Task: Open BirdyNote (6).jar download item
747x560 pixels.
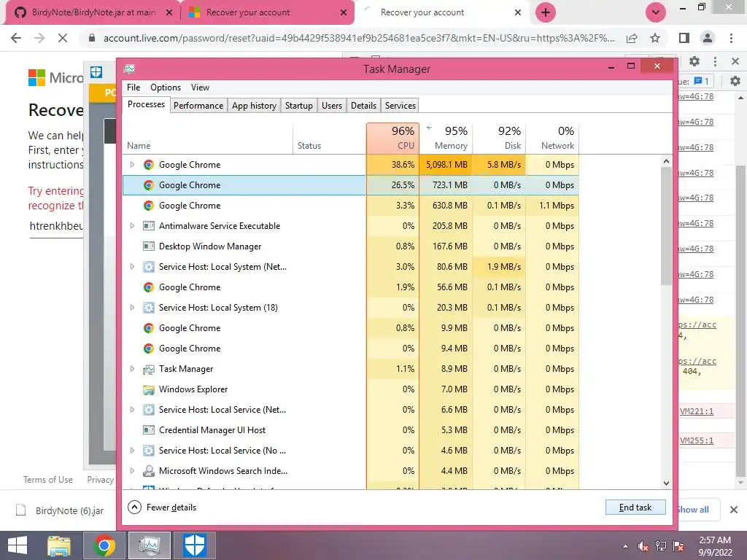Action: point(61,510)
